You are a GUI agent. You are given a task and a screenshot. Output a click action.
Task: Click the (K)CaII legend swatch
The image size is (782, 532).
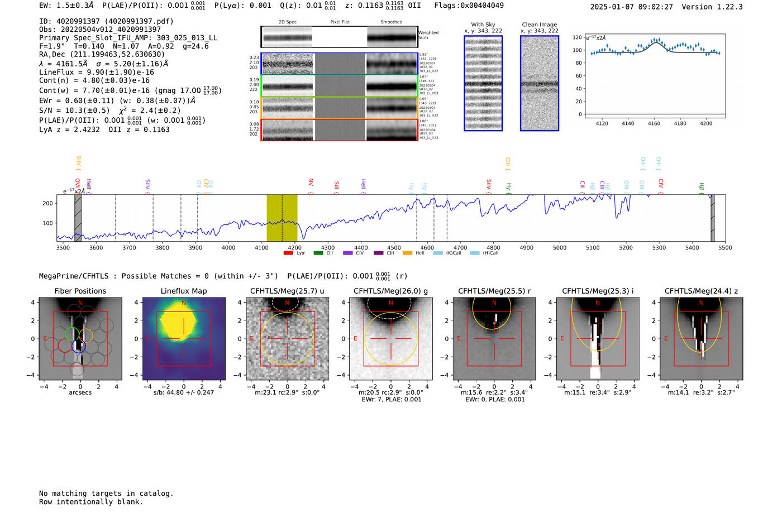[x=438, y=253]
